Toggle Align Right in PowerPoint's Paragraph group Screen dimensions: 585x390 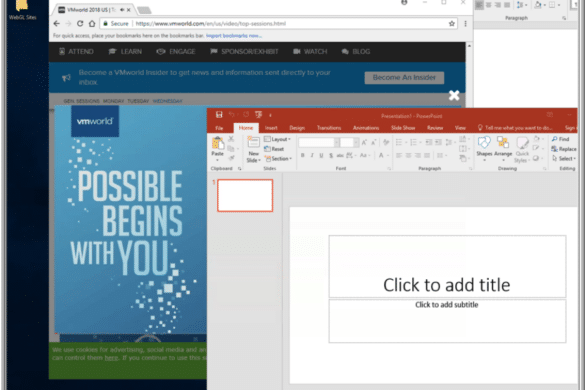pyautogui.click(x=417, y=155)
